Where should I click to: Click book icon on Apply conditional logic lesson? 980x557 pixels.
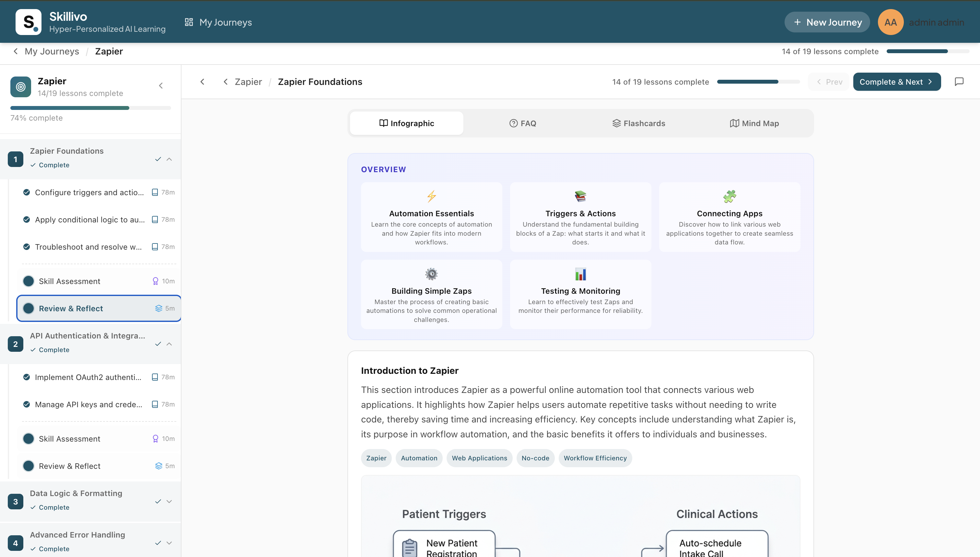pyautogui.click(x=155, y=219)
